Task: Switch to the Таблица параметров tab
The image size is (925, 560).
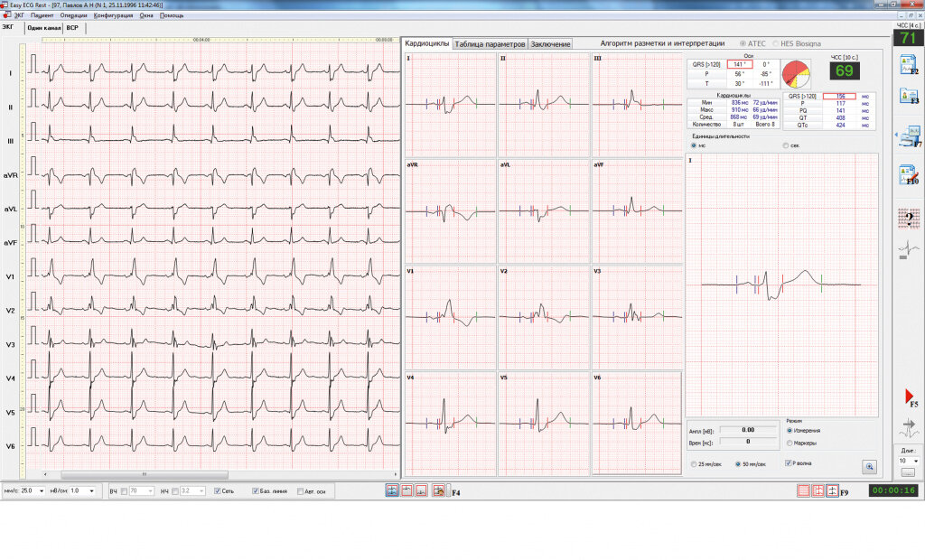Action: (490, 43)
